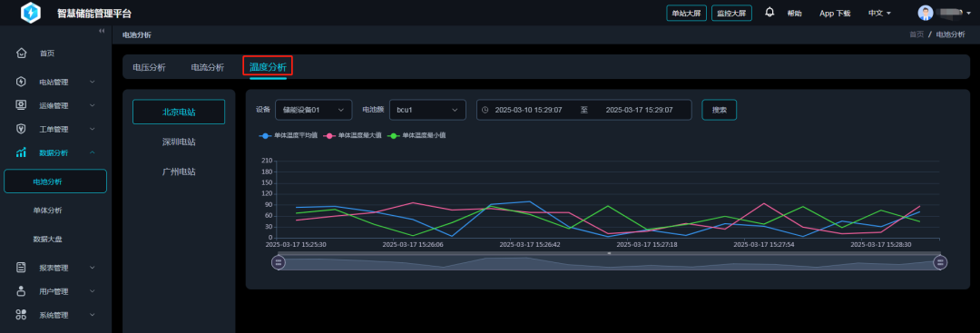Click the 数据分析 chart icon

point(21,152)
